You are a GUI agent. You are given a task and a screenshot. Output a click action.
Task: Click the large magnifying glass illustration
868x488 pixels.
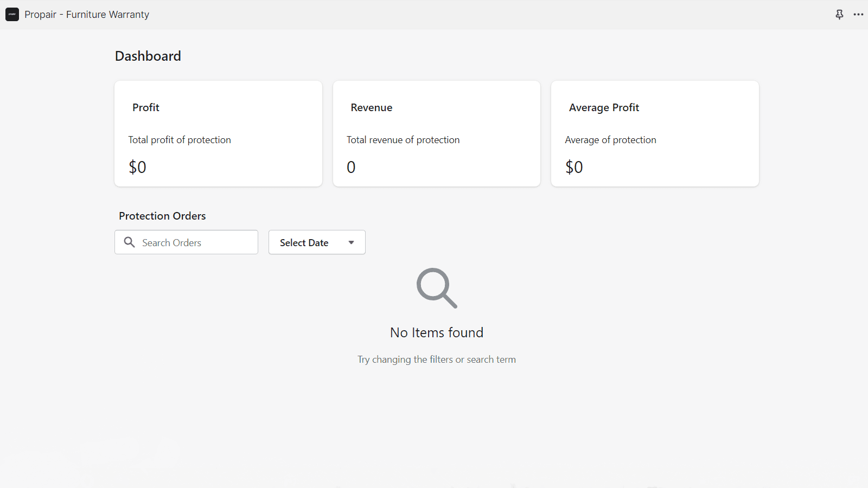click(x=436, y=288)
